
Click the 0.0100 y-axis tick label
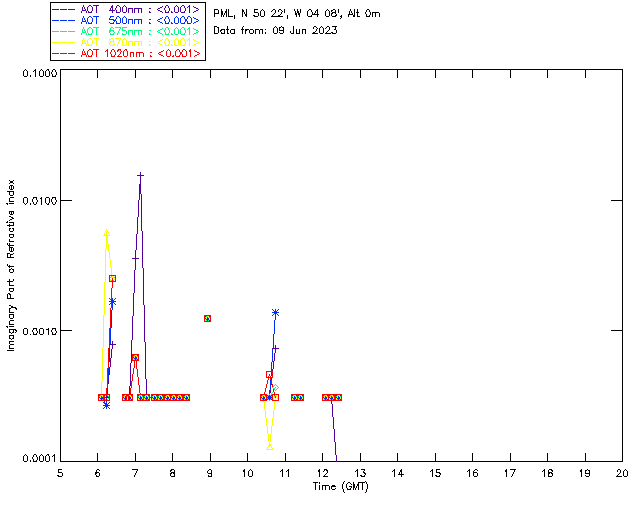[39, 201]
